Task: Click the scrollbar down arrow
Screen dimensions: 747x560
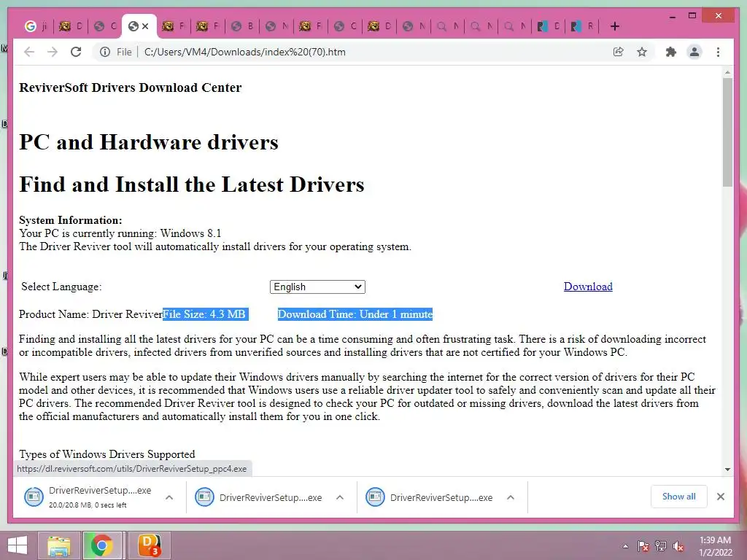Action: click(727, 470)
